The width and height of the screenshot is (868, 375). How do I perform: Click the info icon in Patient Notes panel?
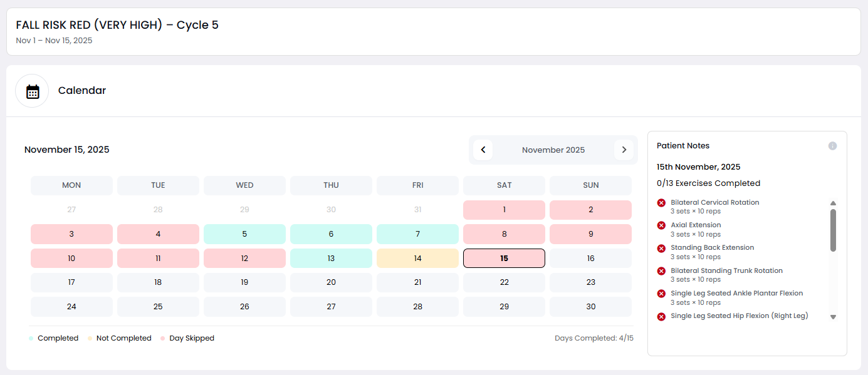[833, 145]
